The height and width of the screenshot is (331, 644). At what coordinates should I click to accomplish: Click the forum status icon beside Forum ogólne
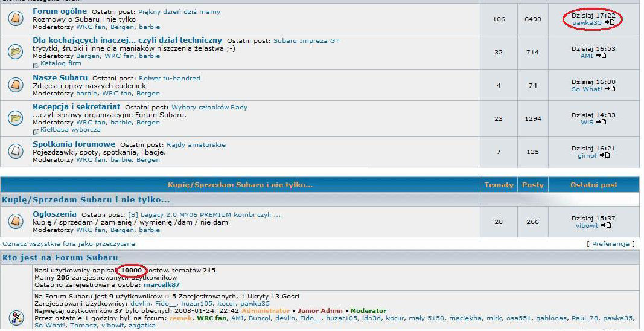click(16, 19)
